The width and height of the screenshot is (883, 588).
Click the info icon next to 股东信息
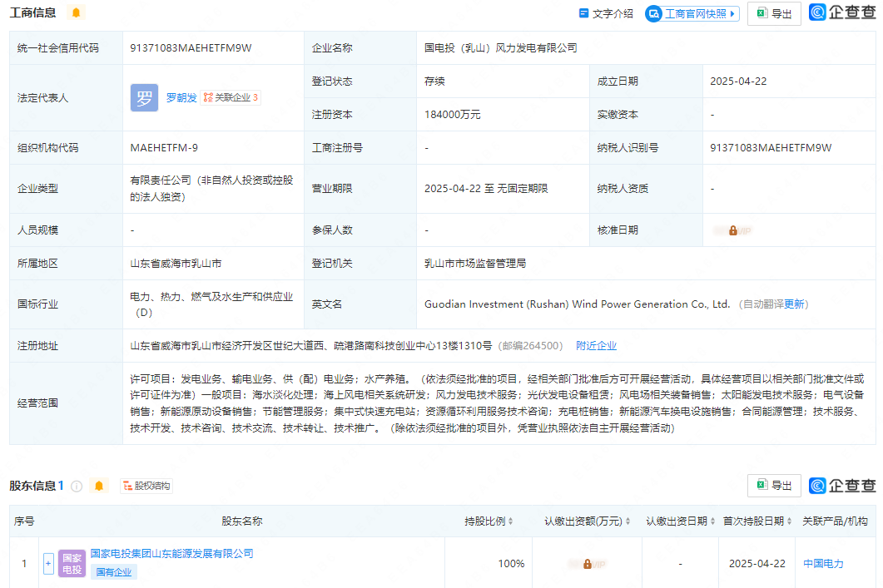point(77,487)
